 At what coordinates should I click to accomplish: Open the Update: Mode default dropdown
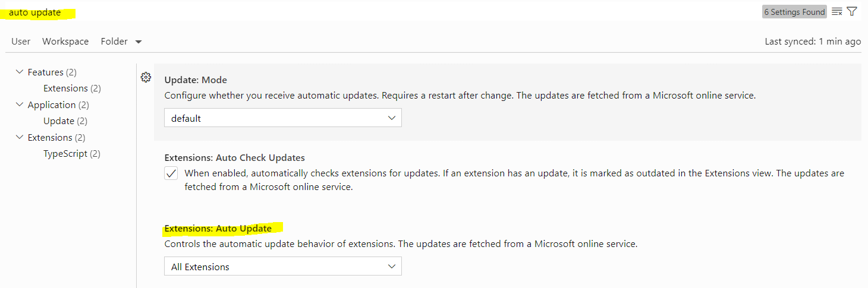(x=283, y=118)
